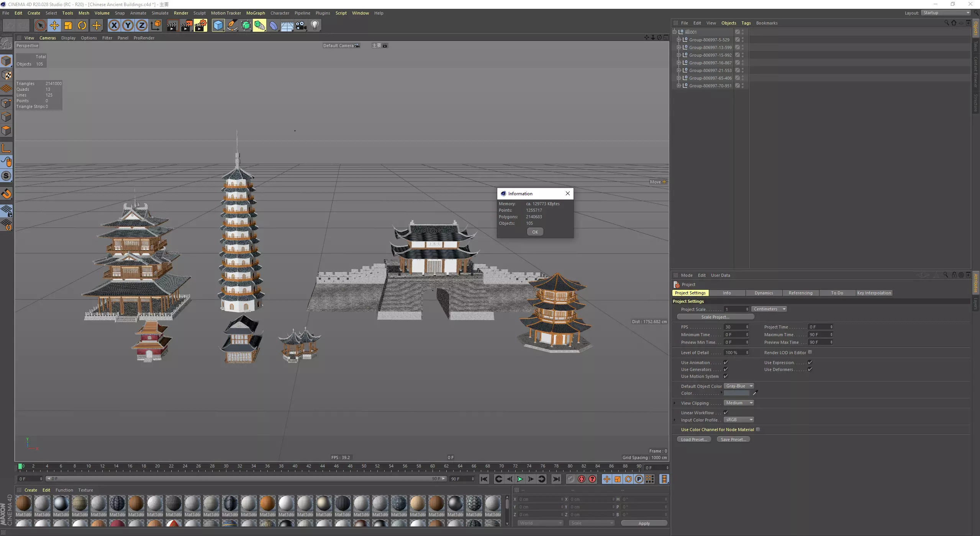Open the Centimeters unit dropdown
980x536 pixels.
[x=769, y=309]
